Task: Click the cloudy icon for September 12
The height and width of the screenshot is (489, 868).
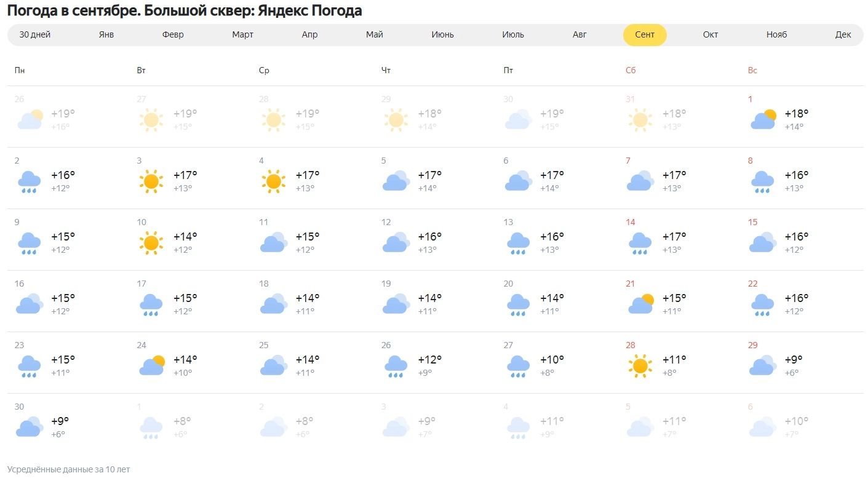Action: tap(396, 243)
